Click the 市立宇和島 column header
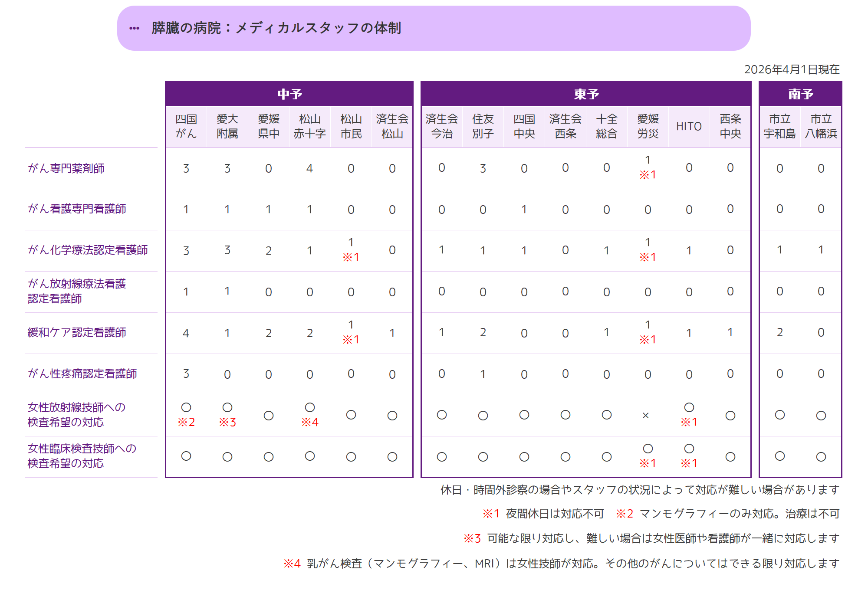Screen dimensions: 868x590 780,126
